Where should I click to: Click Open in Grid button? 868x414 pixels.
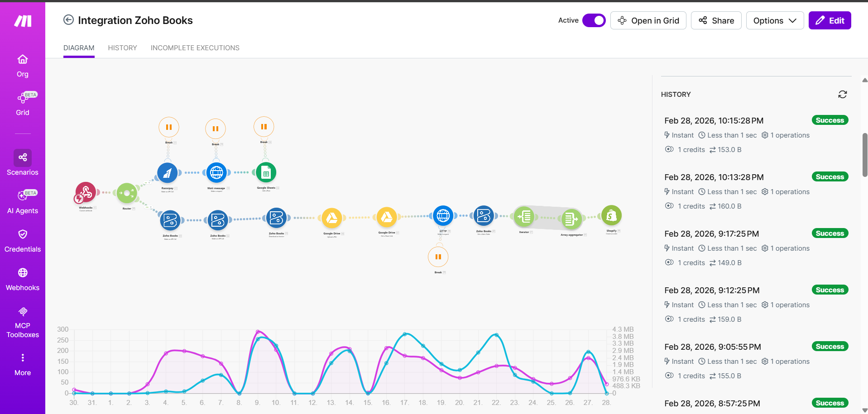(x=648, y=20)
